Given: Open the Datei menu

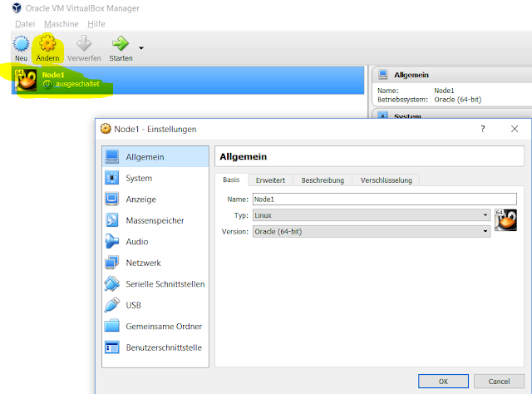Looking at the screenshot, I should (25, 24).
